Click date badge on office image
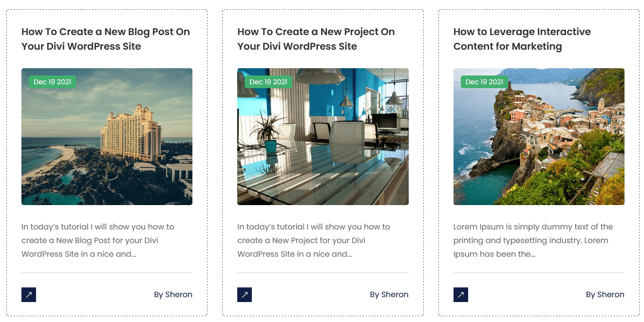This screenshot has width=644, height=322. coord(268,82)
